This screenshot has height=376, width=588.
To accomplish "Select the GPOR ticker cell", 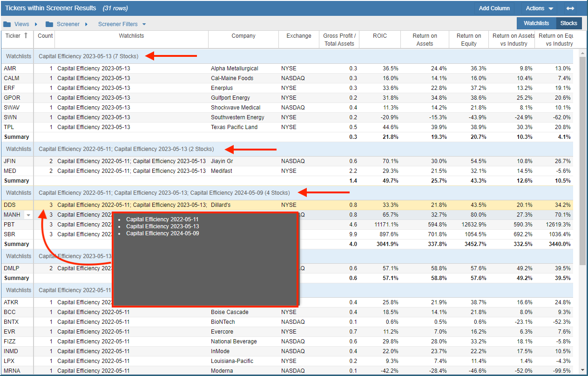I will coord(17,98).
